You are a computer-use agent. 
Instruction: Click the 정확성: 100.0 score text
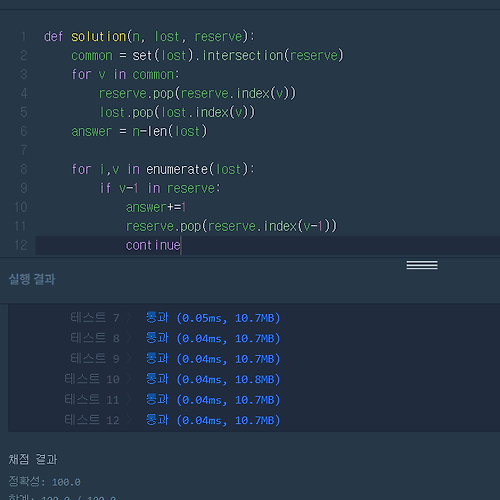coord(45,482)
